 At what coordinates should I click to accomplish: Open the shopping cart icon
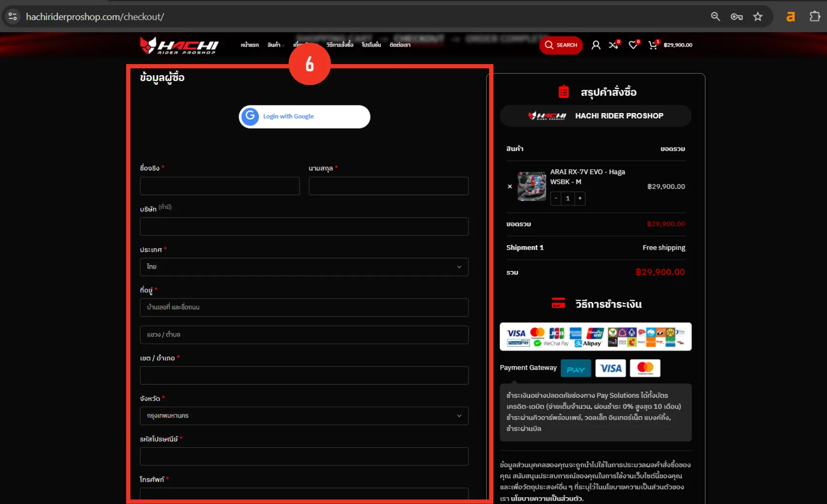point(653,45)
